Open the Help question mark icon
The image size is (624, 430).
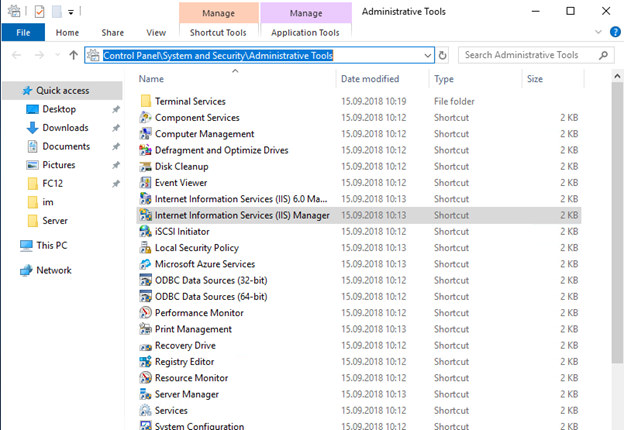pos(615,32)
